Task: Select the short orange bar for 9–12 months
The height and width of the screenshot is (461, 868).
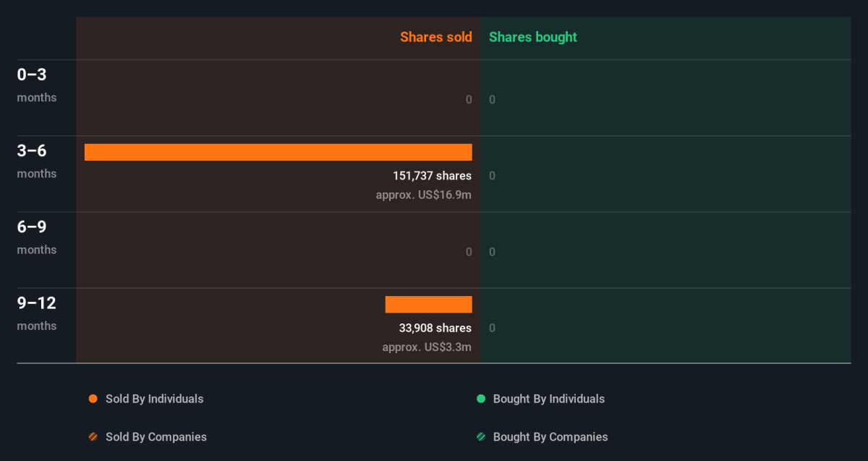Action: tap(428, 305)
